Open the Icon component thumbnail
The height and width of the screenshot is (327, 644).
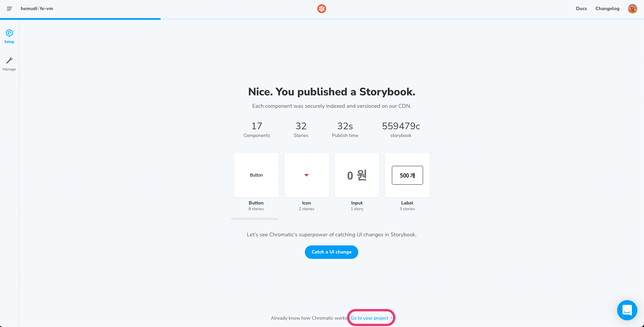tap(307, 175)
